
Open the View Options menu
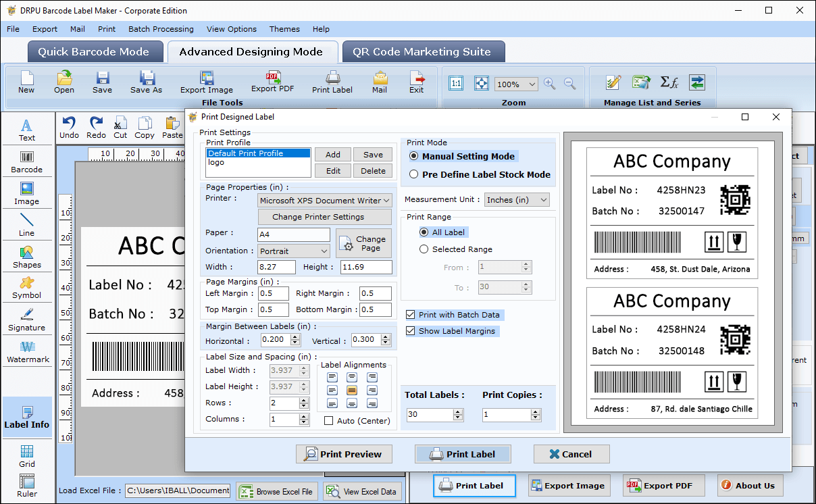[232, 29]
